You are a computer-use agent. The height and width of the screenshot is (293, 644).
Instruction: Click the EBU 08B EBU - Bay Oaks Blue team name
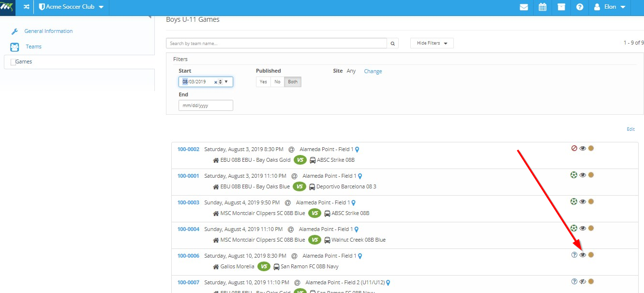click(x=255, y=186)
